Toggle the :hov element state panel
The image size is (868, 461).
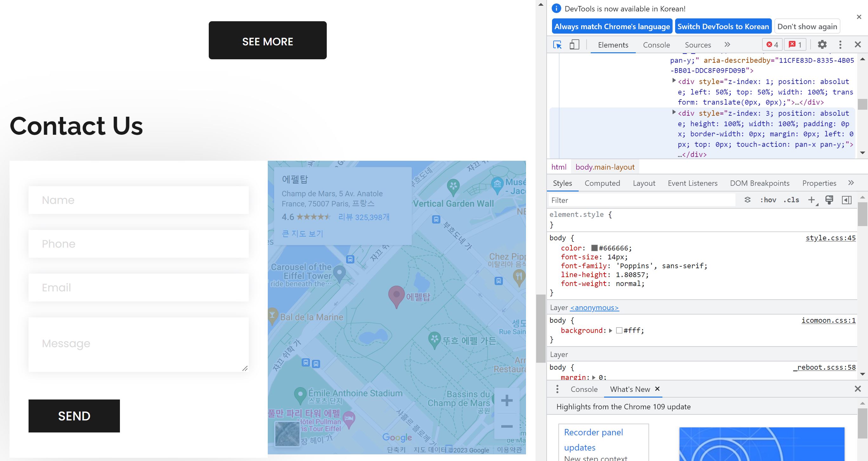coord(768,200)
